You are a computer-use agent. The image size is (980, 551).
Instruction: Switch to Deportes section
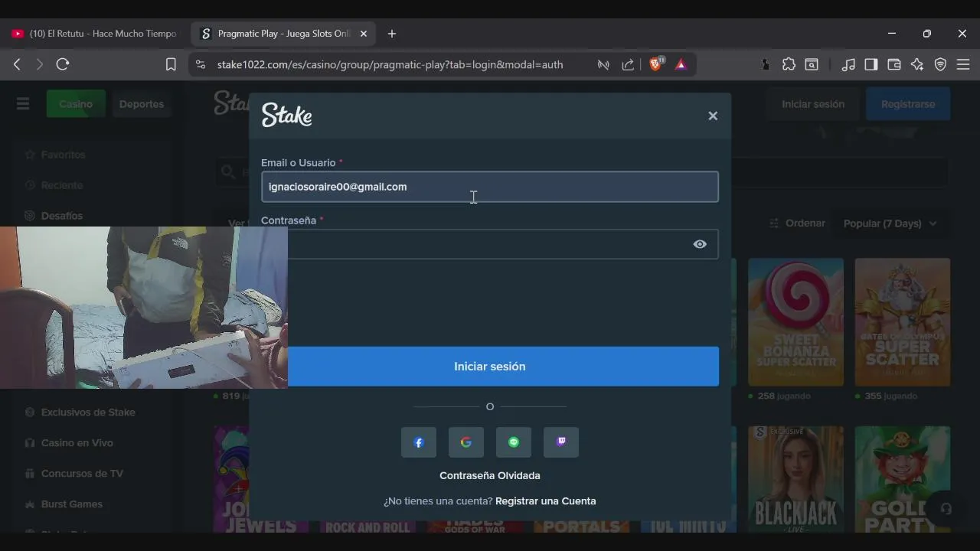tap(142, 104)
